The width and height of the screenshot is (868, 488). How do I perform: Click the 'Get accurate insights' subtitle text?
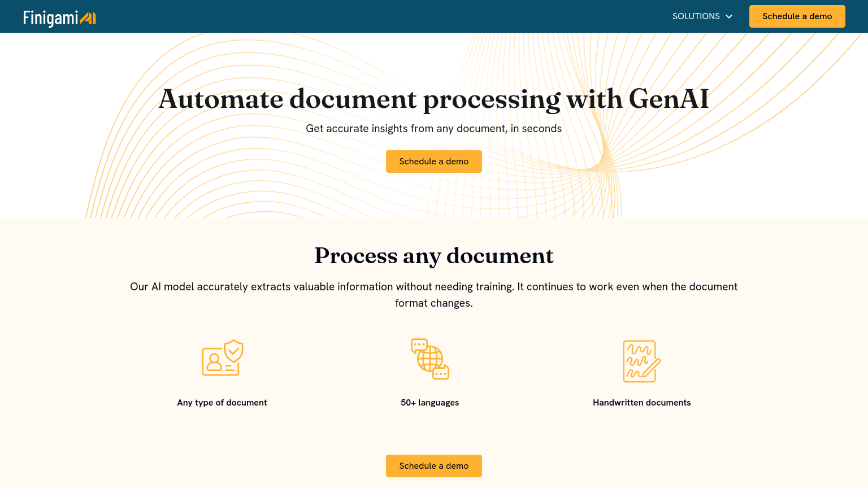point(433,129)
